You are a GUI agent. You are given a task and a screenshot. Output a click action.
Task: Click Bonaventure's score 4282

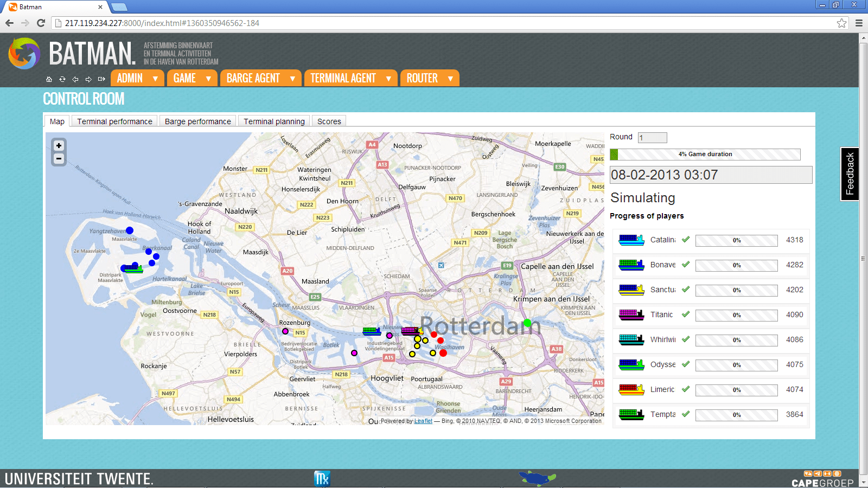click(x=795, y=265)
